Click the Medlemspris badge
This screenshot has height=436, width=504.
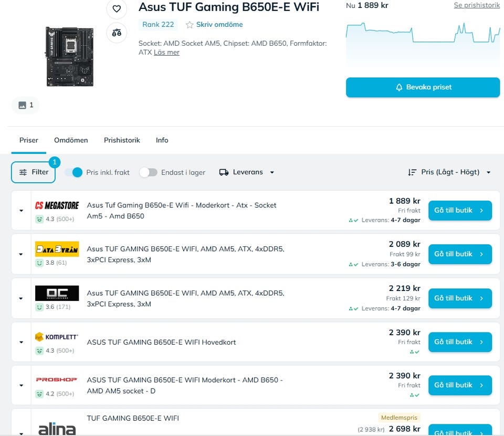399,418
